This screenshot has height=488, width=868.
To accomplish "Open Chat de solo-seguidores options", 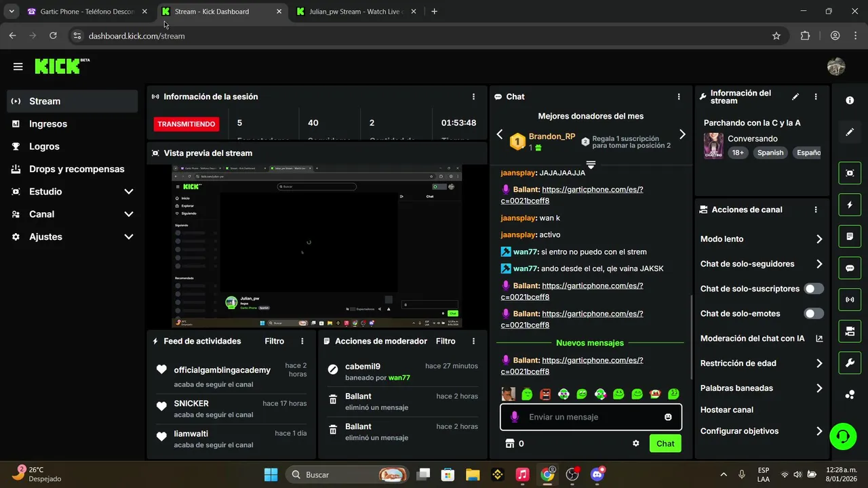I will coord(762,264).
